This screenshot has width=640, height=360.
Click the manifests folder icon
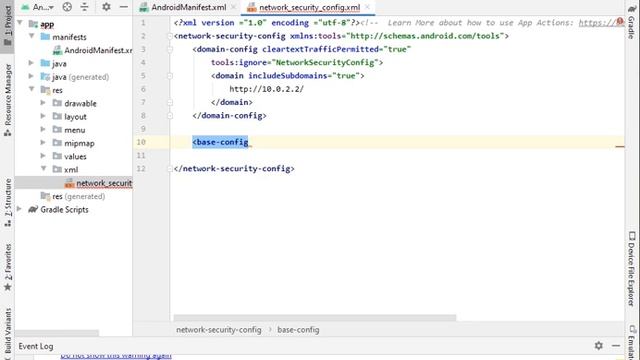pos(45,37)
